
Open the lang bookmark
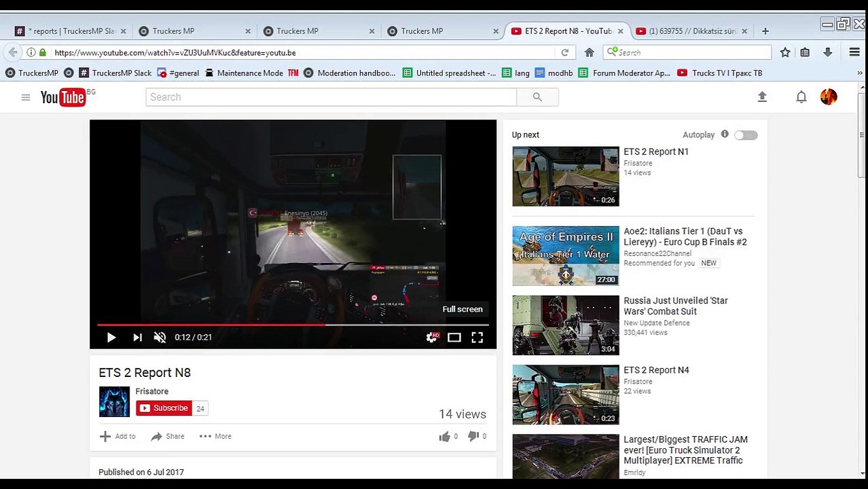(x=516, y=73)
